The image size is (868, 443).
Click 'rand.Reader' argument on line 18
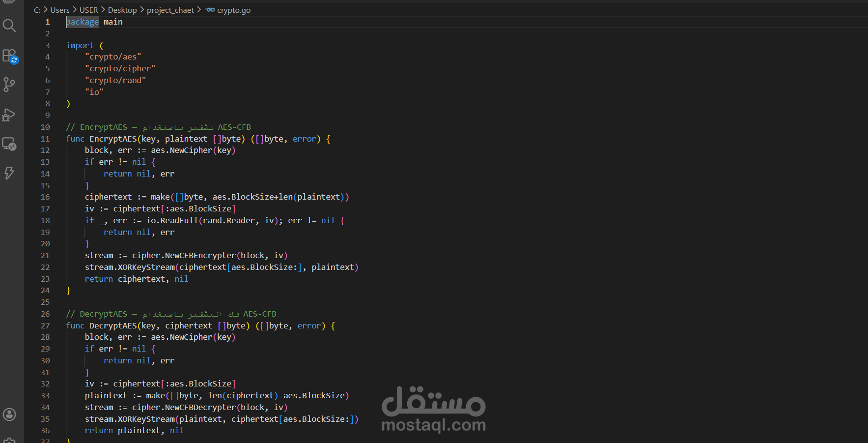(228, 220)
